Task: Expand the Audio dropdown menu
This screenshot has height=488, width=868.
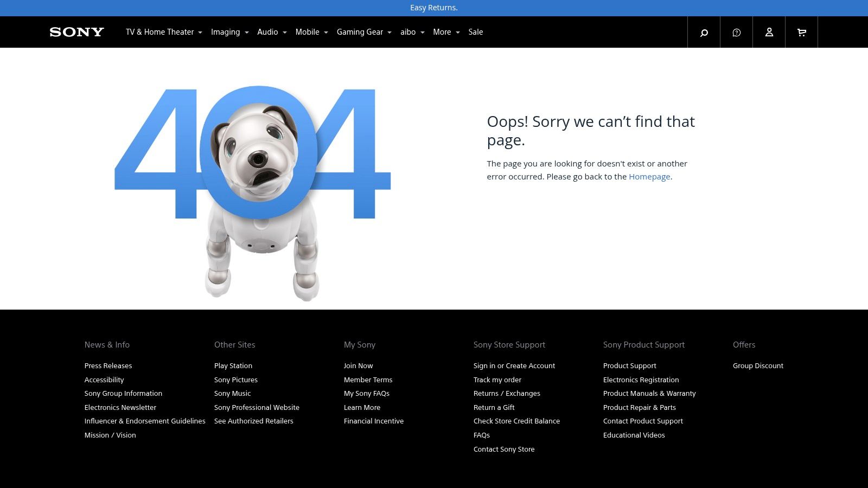Action: tap(272, 32)
